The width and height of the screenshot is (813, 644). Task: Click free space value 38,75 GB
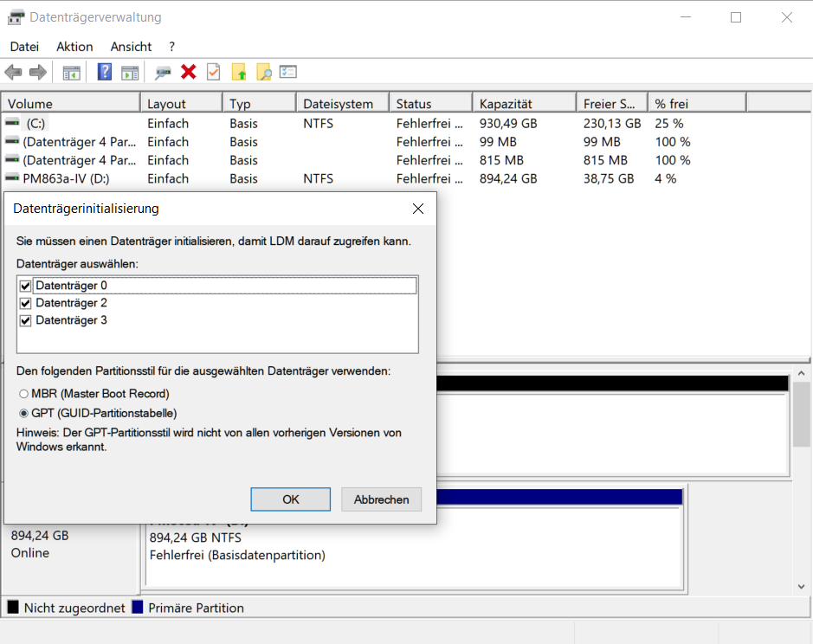pos(609,178)
